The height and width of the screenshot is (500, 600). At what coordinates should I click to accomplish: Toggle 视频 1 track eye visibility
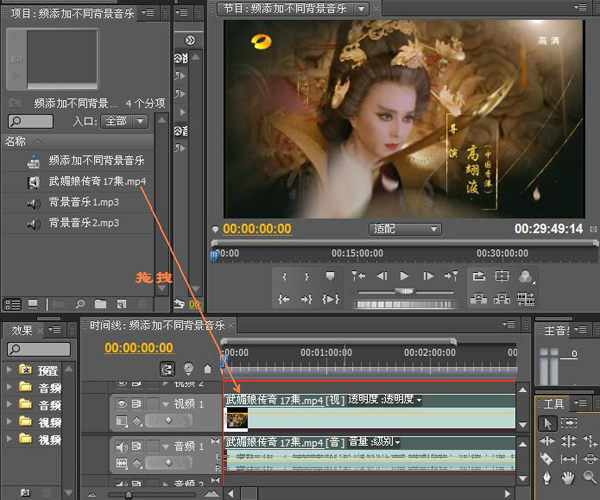click(x=122, y=404)
